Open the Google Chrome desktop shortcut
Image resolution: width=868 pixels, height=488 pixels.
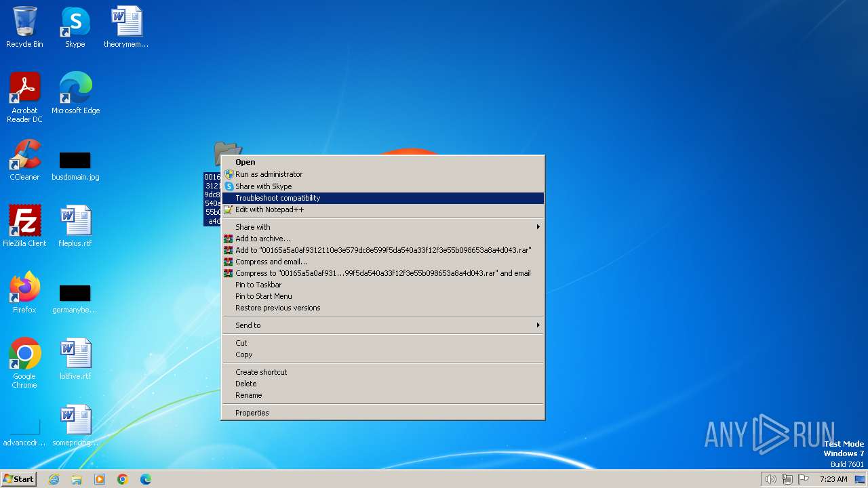tap(24, 363)
